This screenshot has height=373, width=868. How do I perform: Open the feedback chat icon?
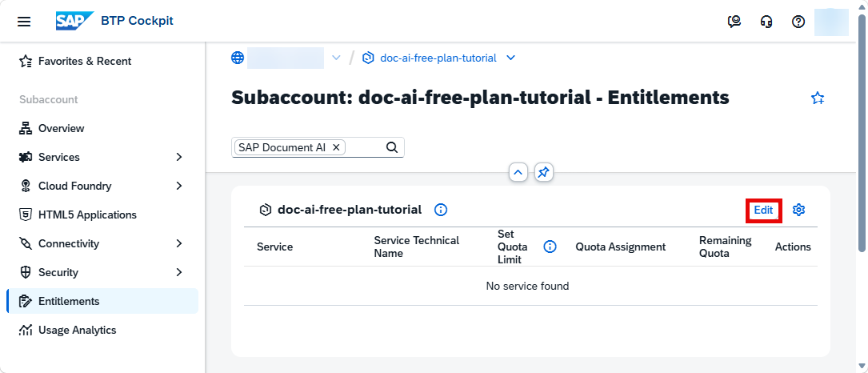pos(734,22)
